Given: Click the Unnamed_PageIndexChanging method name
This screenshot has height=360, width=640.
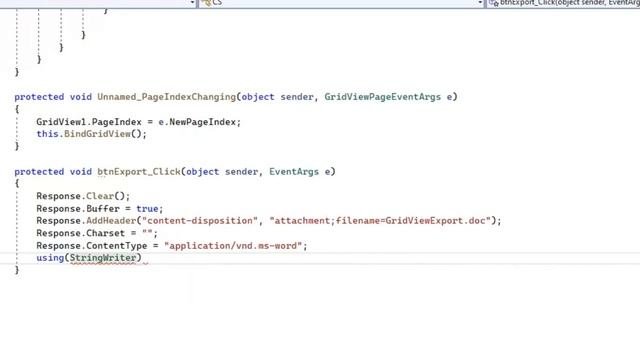Looking at the screenshot, I should 167,97.
